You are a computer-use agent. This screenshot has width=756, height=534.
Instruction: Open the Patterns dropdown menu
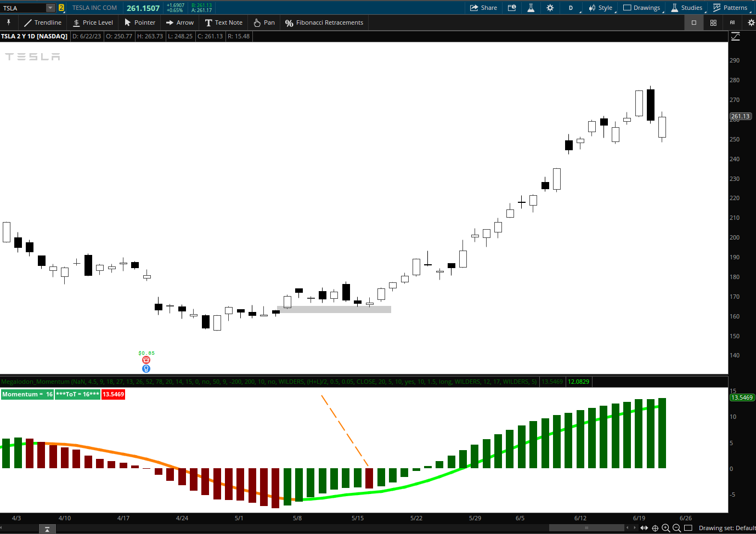[731, 8]
